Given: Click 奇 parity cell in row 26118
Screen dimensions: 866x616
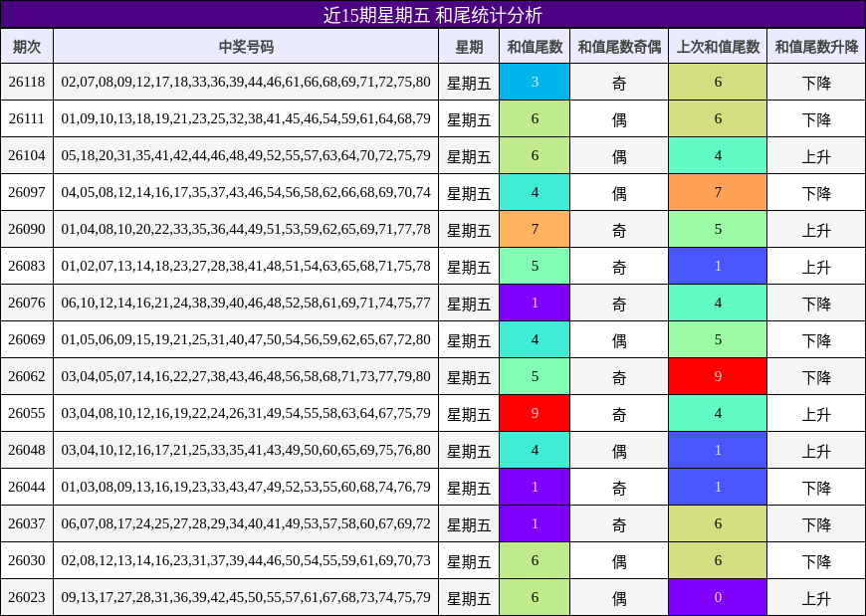Looking at the screenshot, I should click(619, 82).
